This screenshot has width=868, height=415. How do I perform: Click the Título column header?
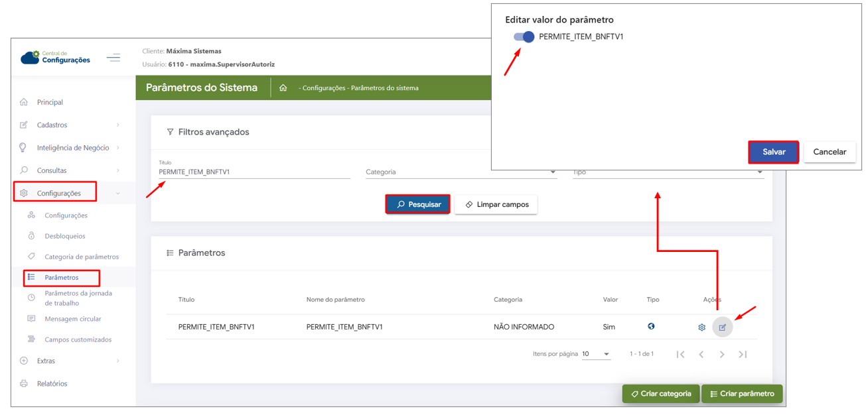coord(186,300)
